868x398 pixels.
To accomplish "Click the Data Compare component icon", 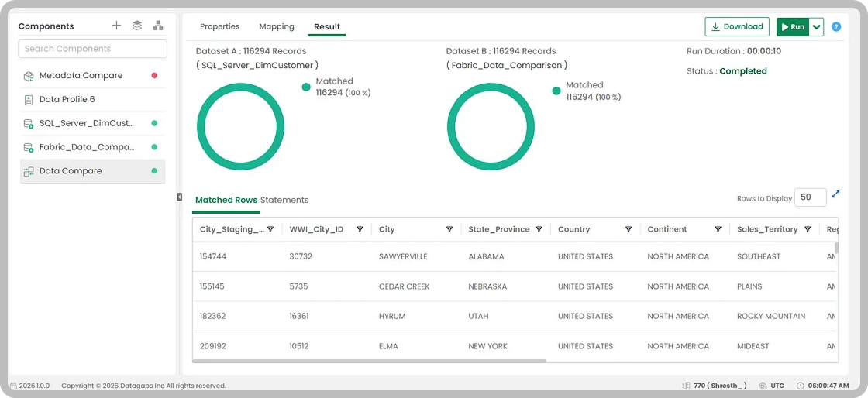I will pyautogui.click(x=29, y=171).
